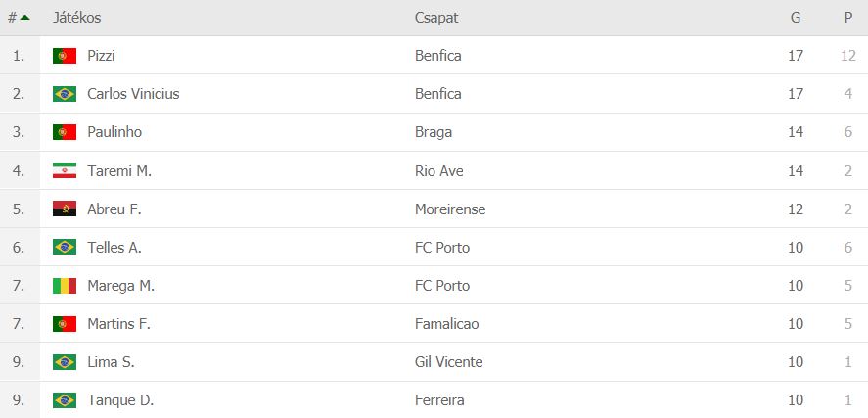Open the Gil Vicente team page

[448, 362]
